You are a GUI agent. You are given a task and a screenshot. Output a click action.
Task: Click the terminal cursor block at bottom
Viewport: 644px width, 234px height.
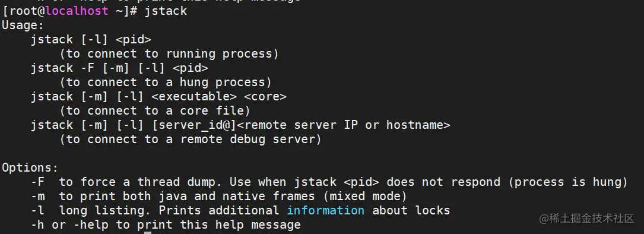point(148,232)
